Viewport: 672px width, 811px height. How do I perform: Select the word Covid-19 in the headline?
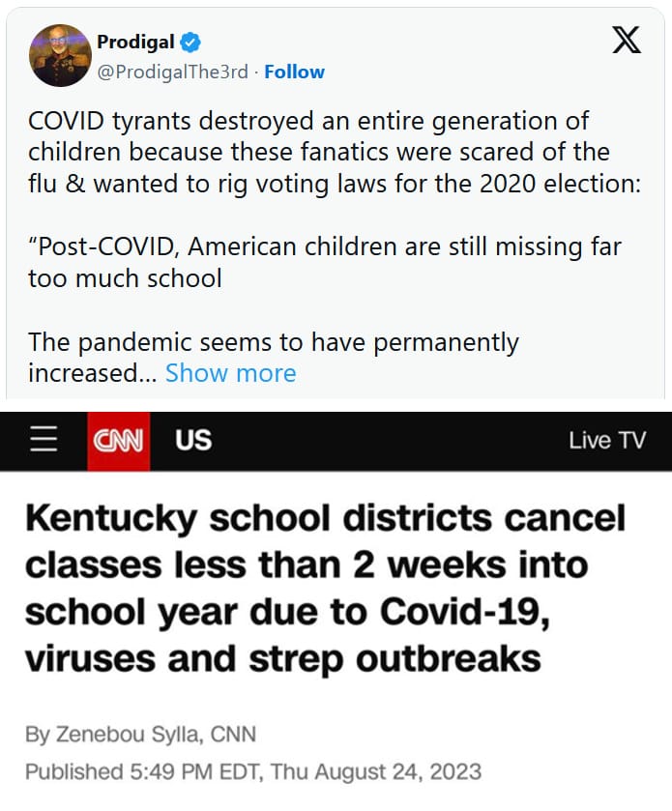(464, 612)
